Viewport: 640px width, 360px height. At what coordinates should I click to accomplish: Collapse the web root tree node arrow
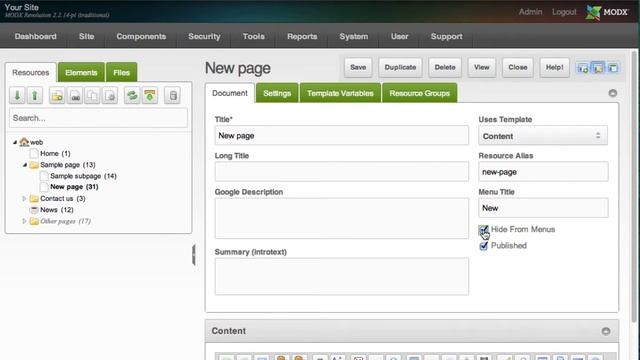coord(15,142)
